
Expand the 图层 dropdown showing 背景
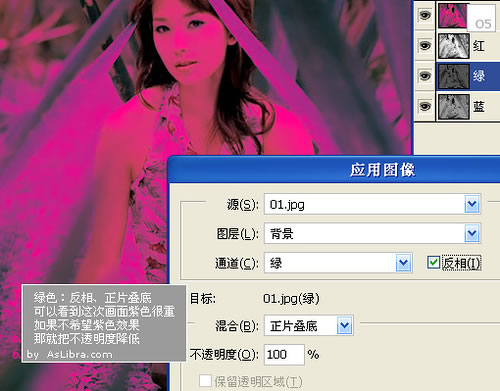coord(372,233)
